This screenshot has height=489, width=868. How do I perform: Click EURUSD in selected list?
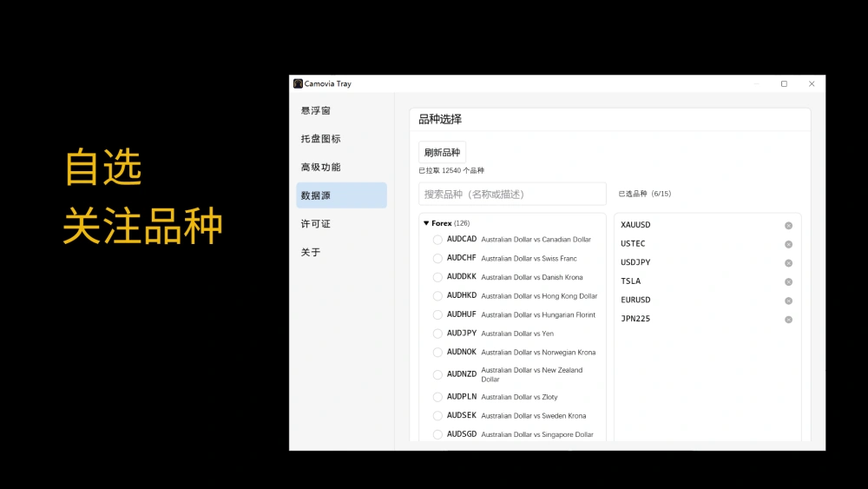tap(635, 301)
